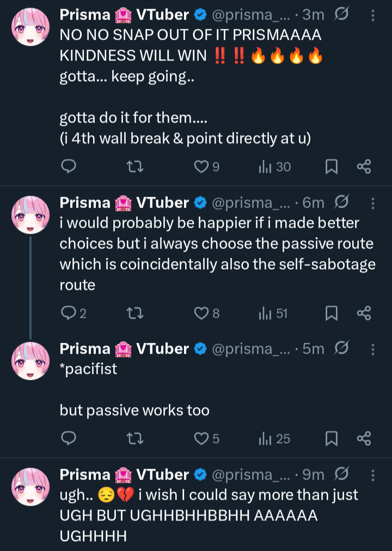Share the KINDNESS WILL WIN tweet
Image resolution: width=392 pixels, height=551 pixels.
coord(364,167)
